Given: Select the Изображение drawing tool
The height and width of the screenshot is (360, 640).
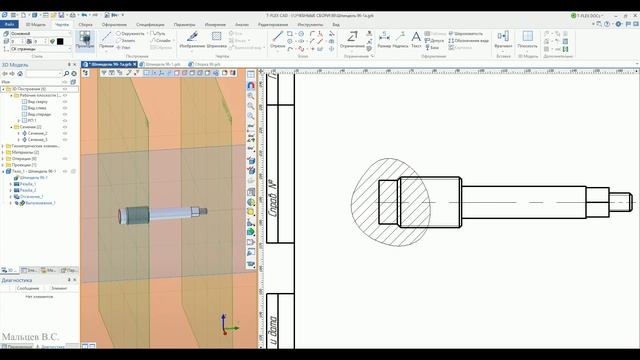Looking at the screenshot, I should pyautogui.click(x=192, y=40).
